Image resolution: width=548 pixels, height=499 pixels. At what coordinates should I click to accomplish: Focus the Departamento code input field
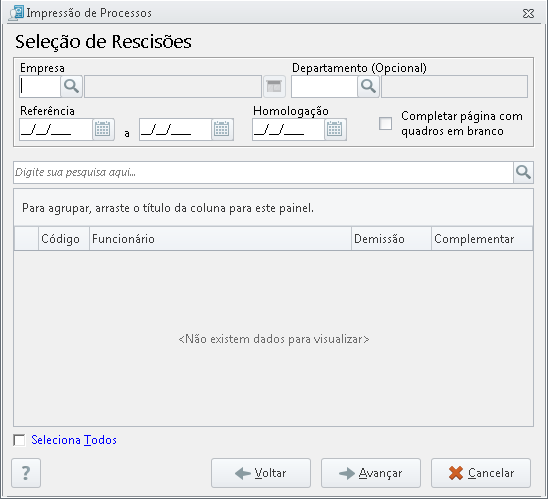(x=324, y=86)
